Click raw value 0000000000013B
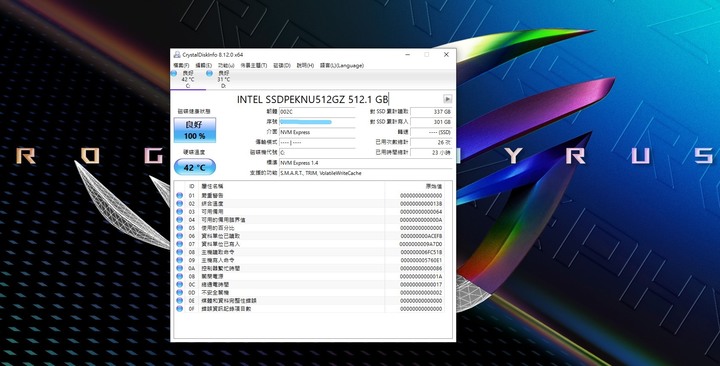720x366 pixels. tap(421, 203)
